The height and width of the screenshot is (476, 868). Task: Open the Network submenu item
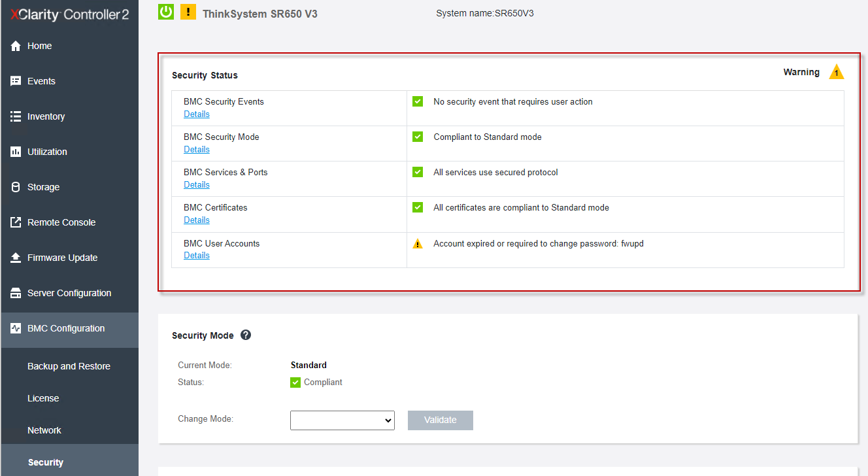pyautogui.click(x=44, y=430)
